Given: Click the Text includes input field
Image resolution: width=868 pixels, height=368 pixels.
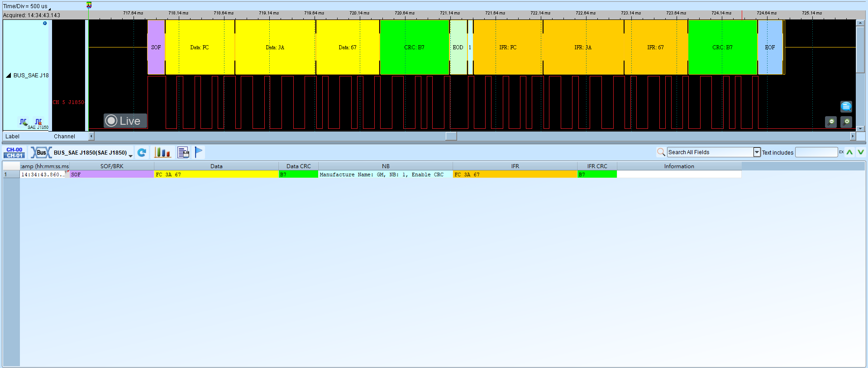Looking at the screenshot, I should (x=816, y=152).
